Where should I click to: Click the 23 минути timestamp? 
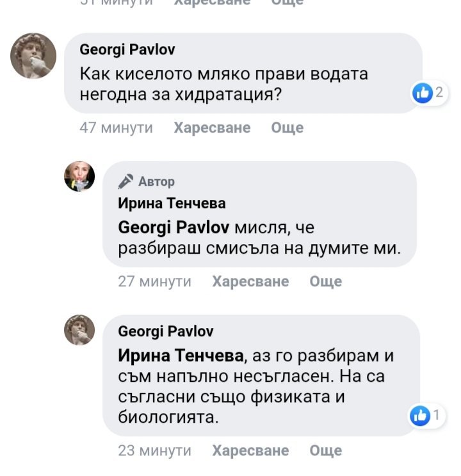coord(154,451)
